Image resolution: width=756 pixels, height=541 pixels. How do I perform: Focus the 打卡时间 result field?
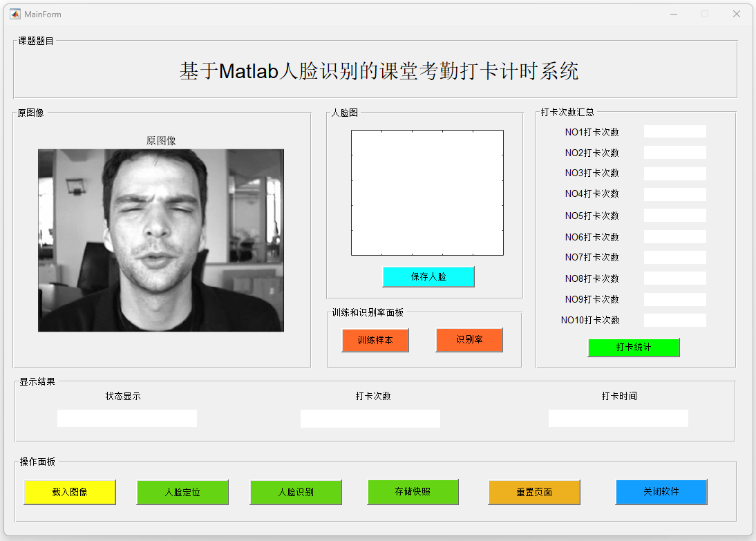click(x=618, y=418)
